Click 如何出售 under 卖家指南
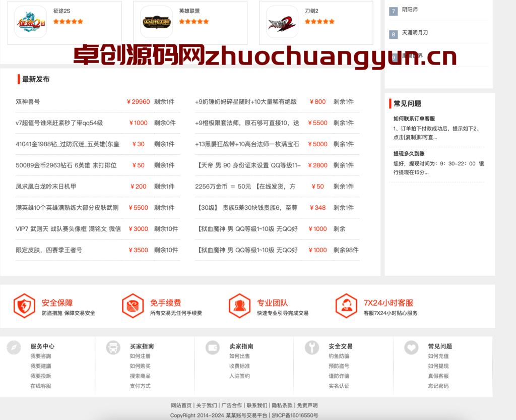The image size is (516, 420). tap(239, 356)
